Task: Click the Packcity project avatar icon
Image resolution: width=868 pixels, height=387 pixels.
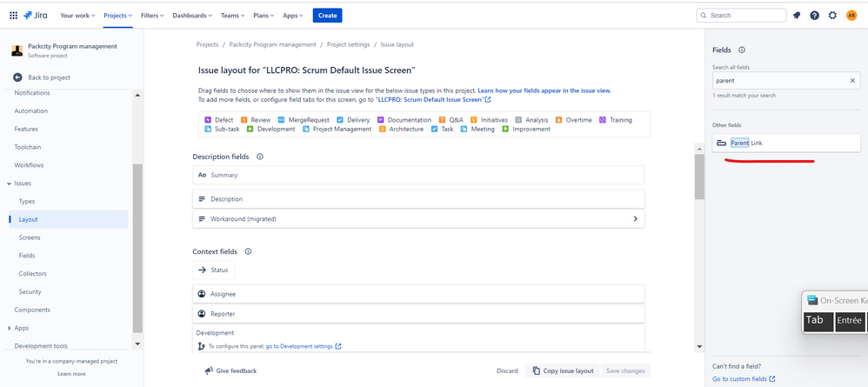Action: (x=17, y=50)
